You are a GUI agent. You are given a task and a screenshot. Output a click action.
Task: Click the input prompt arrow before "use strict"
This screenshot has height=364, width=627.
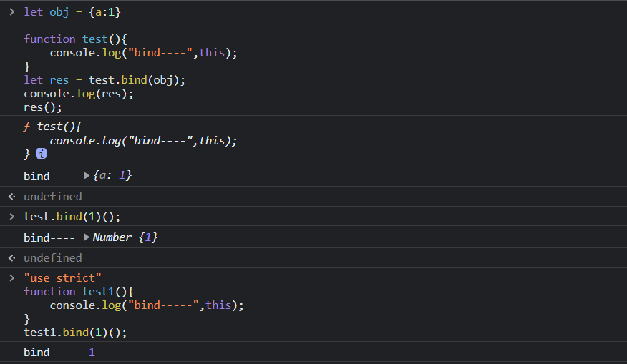coord(12,277)
